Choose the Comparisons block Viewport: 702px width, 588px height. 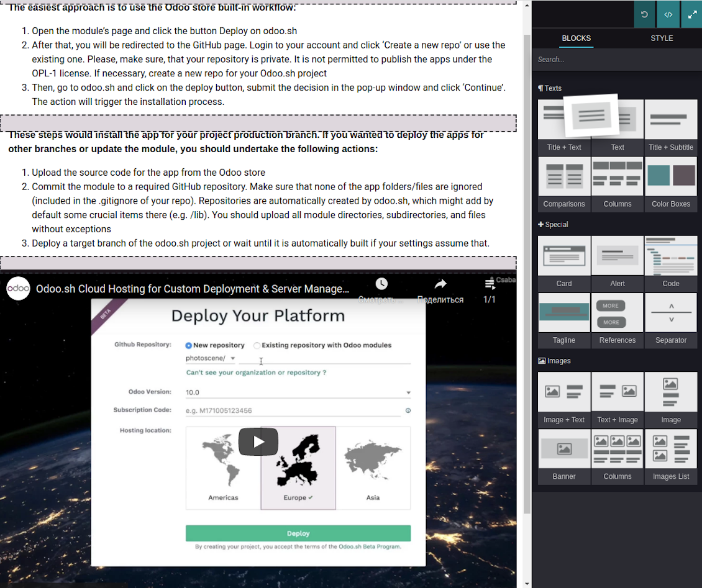563,183
